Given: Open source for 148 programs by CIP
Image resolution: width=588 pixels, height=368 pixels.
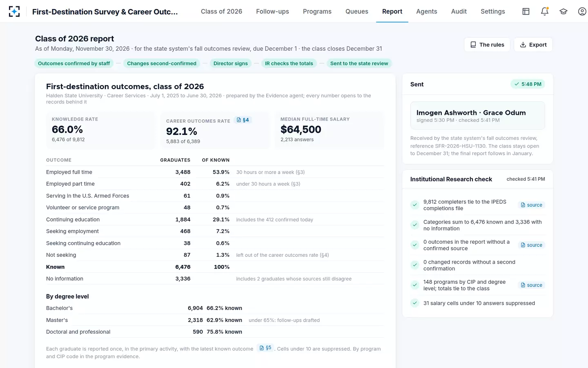Looking at the screenshot, I should (532, 285).
